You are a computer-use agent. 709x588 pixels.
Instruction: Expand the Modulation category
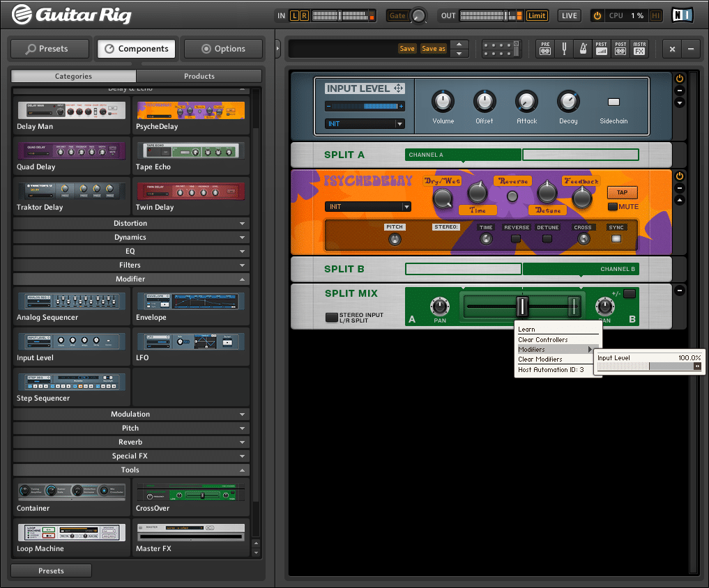[x=131, y=414]
